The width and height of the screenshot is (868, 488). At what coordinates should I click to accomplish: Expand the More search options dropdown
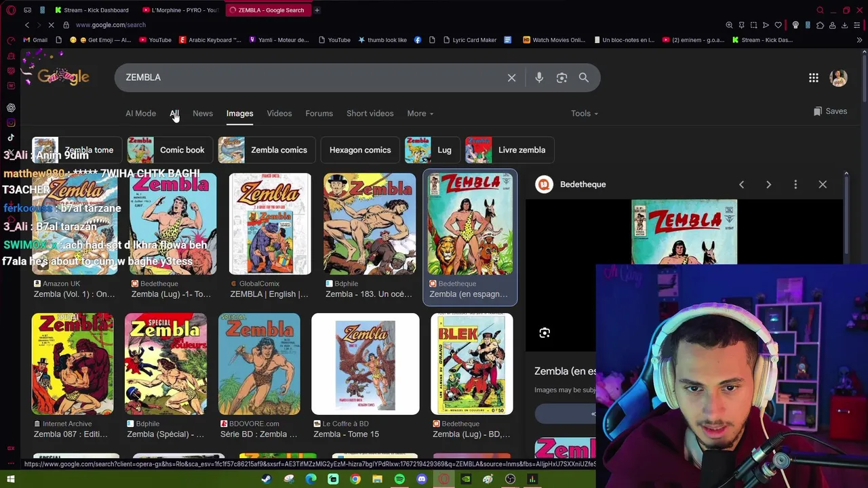(x=420, y=113)
